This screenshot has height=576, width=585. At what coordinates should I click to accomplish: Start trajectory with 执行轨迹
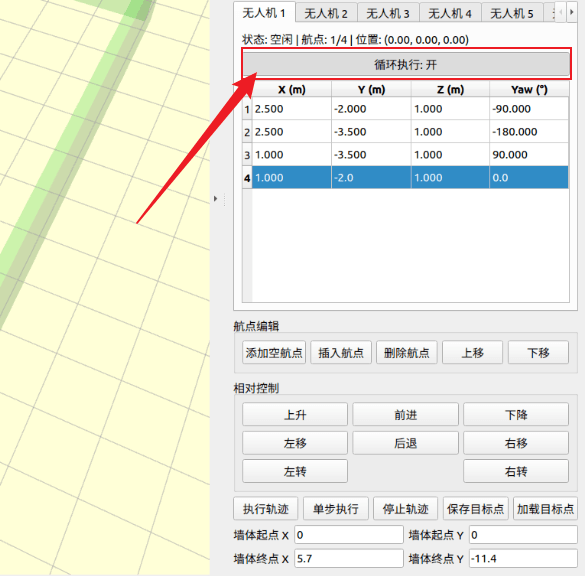[x=266, y=508]
